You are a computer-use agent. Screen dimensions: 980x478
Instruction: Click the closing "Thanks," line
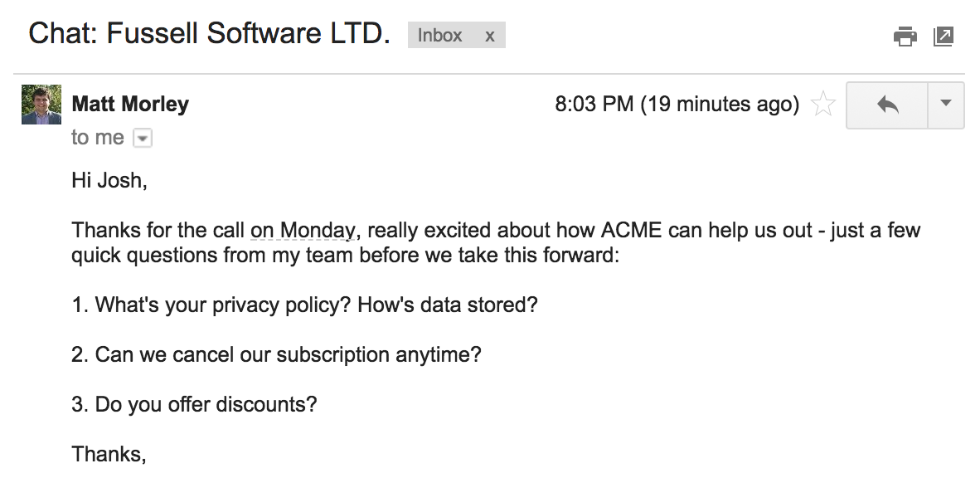[109, 454]
